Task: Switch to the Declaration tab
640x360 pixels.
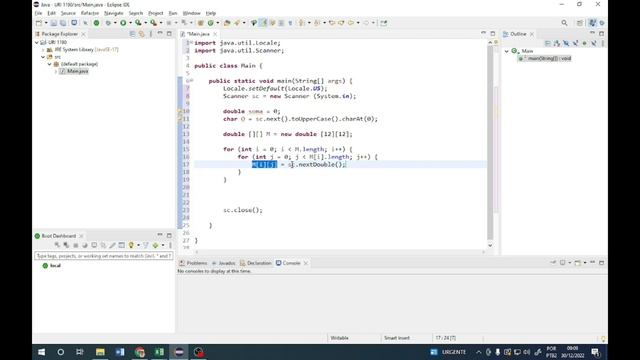Action: [256, 263]
